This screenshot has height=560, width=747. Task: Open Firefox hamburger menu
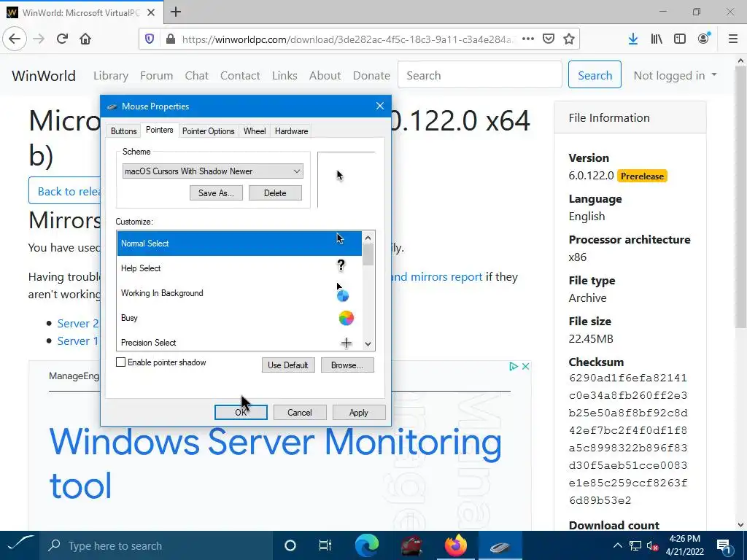coord(733,39)
